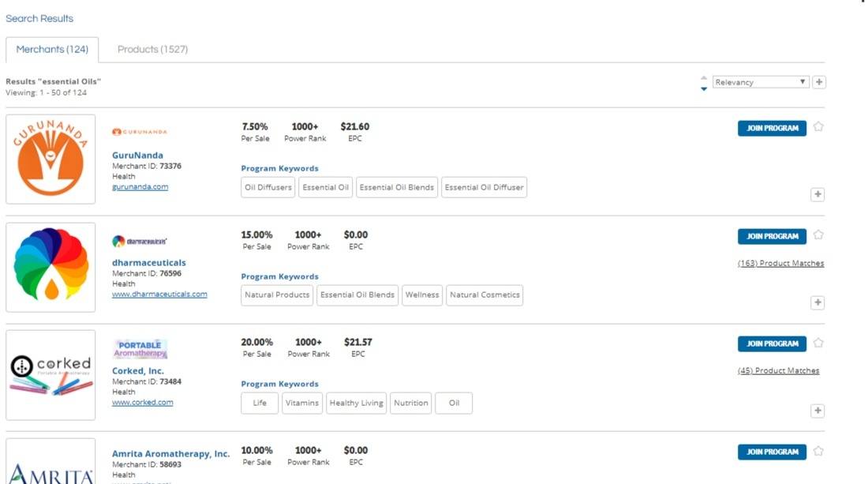This screenshot has width=868, height=484.
Task: Select the Nutrition keyword tag
Action: [410, 403]
